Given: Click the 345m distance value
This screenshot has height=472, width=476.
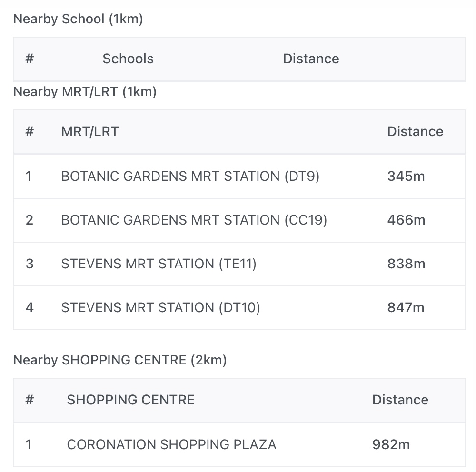Looking at the screenshot, I should (x=406, y=177).
